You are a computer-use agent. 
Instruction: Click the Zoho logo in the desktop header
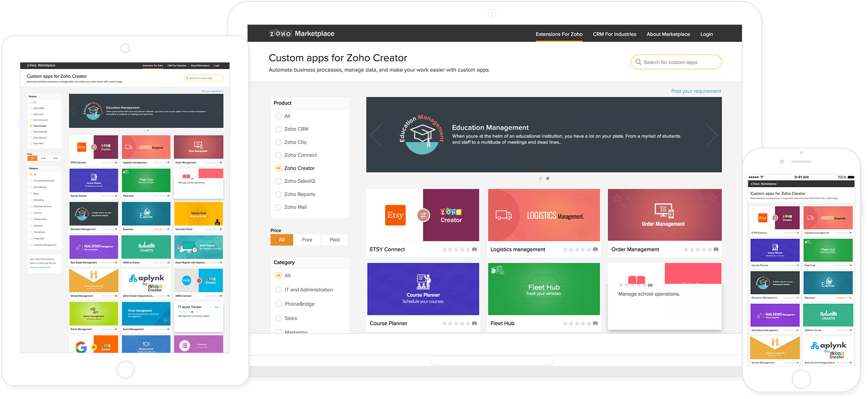click(x=280, y=33)
